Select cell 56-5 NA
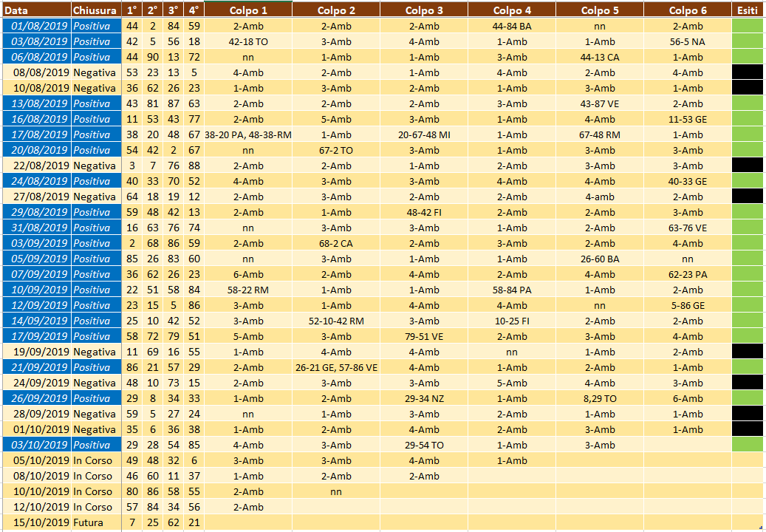This screenshot has width=766, height=532. [x=688, y=41]
